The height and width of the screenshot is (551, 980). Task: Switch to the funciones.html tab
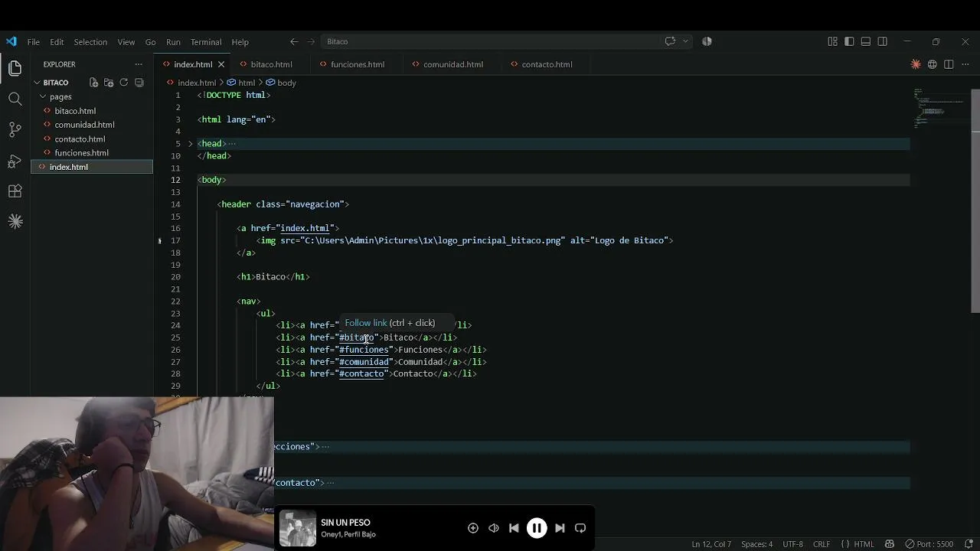coord(358,64)
